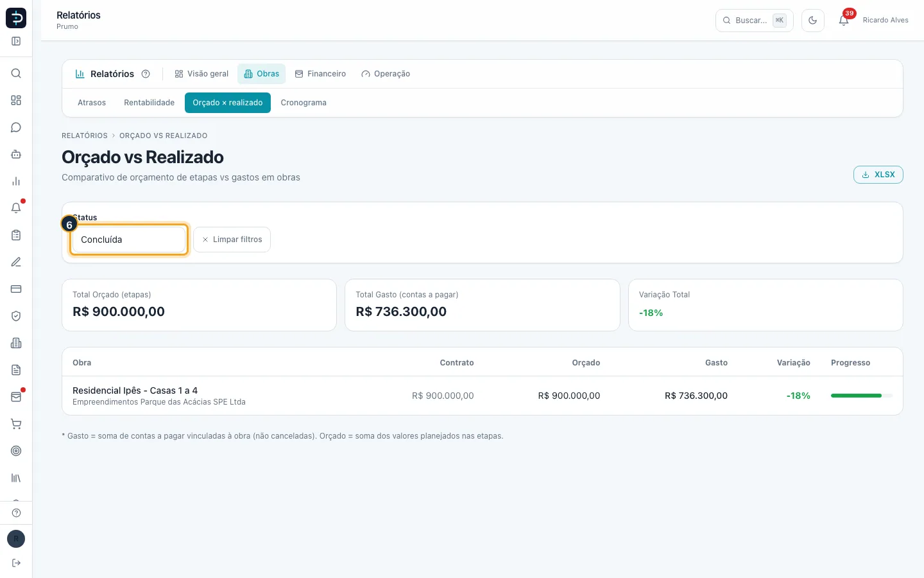The width and height of the screenshot is (924, 578).
Task: Switch to the Visão geral tab
Action: [x=201, y=74]
